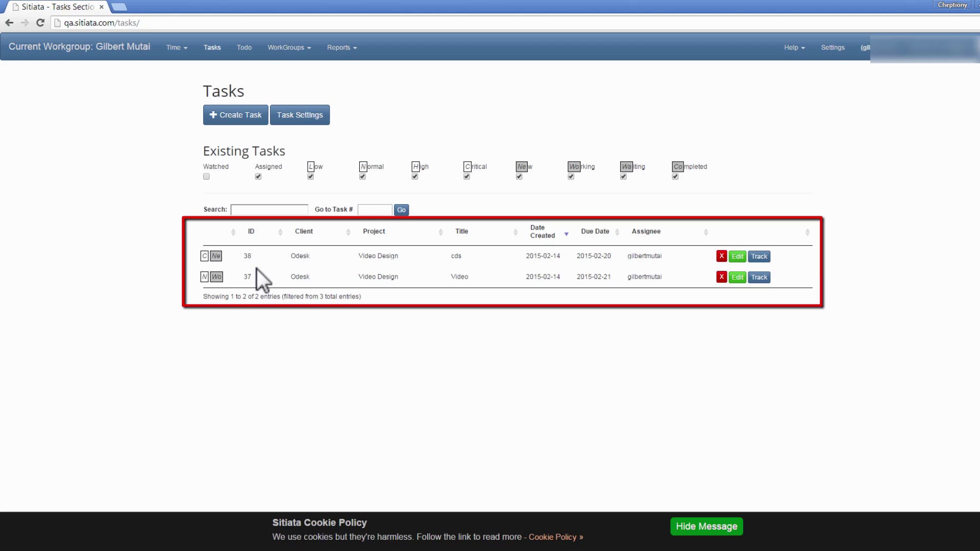The height and width of the screenshot is (551, 980).
Task: Uncheck the Assigned filter checkbox
Action: pyautogui.click(x=258, y=177)
